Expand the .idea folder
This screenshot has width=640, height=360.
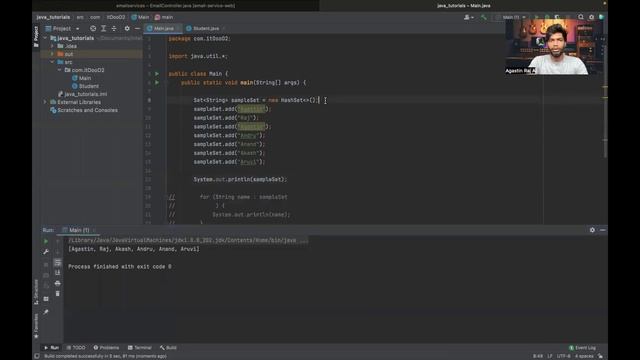click(x=53, y=46)
